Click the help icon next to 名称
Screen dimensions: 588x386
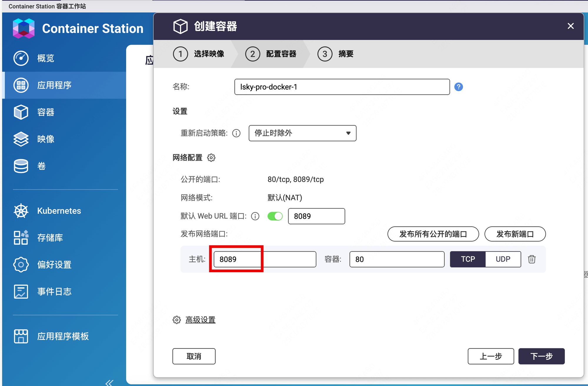pyautogui.click(x=460, y=87)
